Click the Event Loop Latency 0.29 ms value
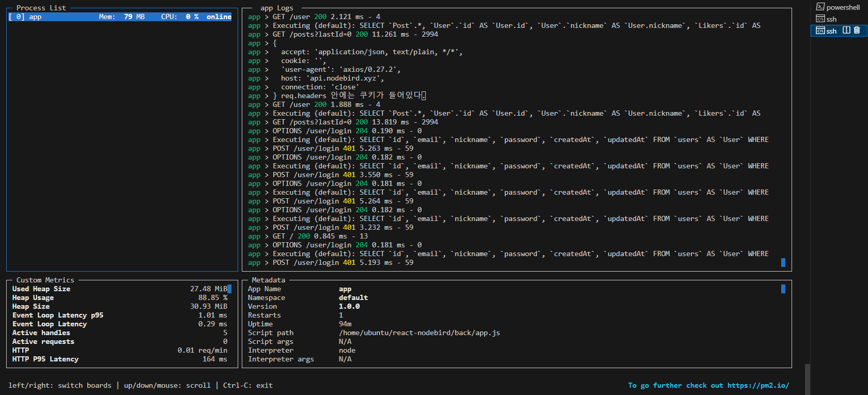 tap(213, 324)
